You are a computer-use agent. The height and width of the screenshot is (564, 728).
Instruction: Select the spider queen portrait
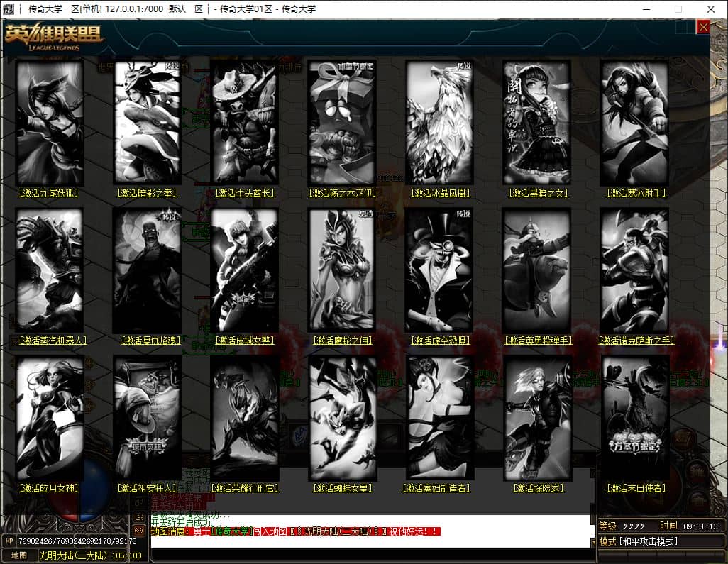click(x=342, y=419)
